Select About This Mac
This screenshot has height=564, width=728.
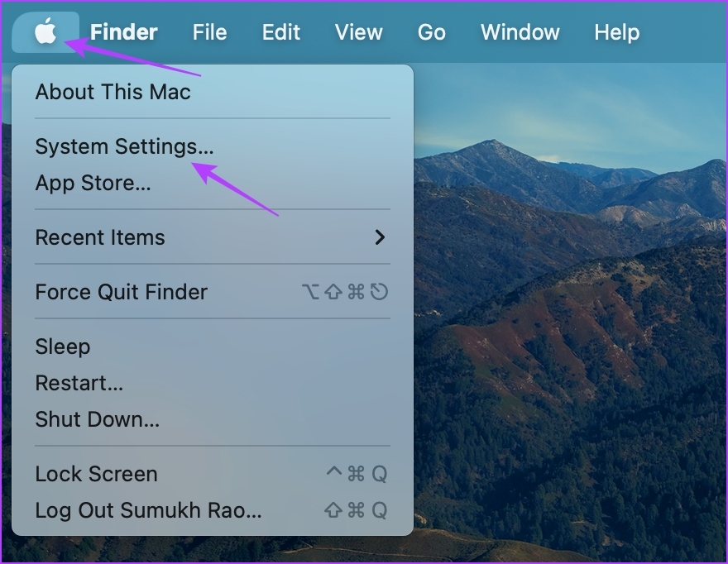113,92
